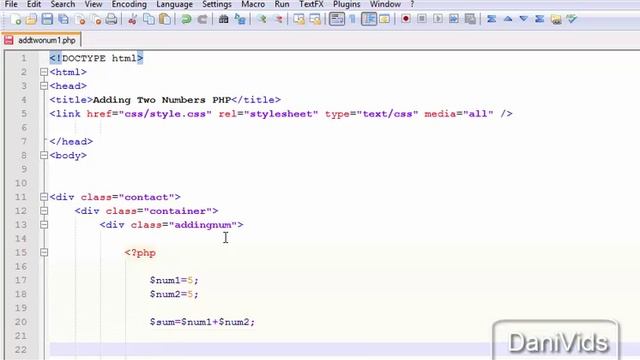Open the ? help menu
640x360 pixels.
tap(412, 4)
